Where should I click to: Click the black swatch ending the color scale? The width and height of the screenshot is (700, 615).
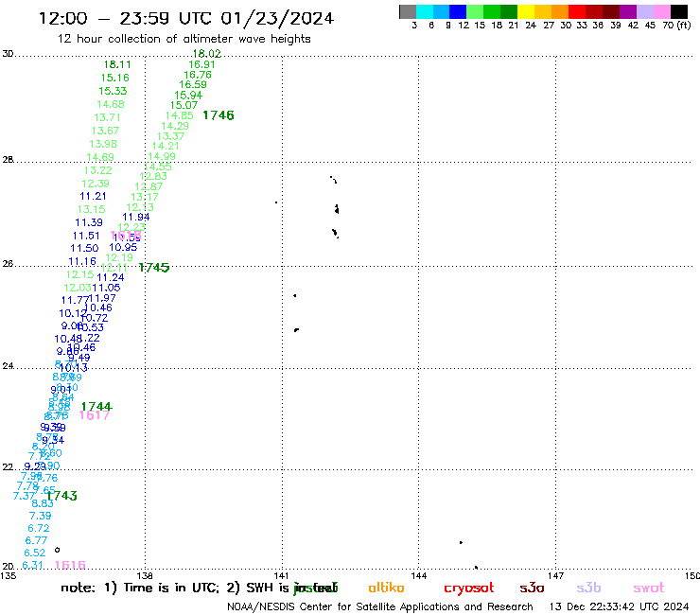pyautogui.click(x=679, y=11)
